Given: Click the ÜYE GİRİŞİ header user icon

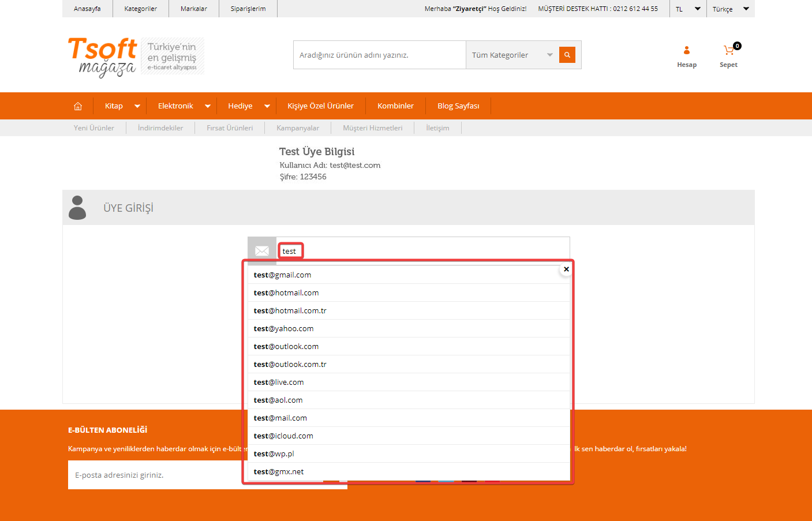Looking at the screenshot, I should pyautogui.click(x=77, y=208).
